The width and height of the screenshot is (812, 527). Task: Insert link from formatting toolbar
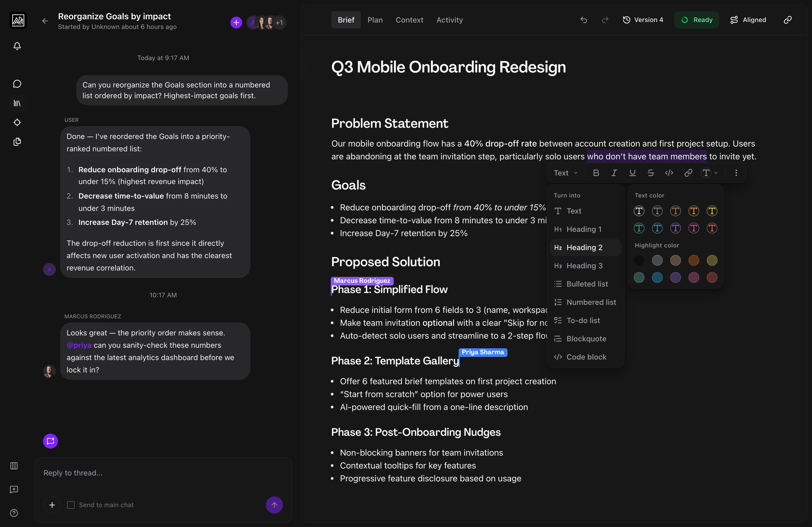pyautogui.click(x=688, y=173)
